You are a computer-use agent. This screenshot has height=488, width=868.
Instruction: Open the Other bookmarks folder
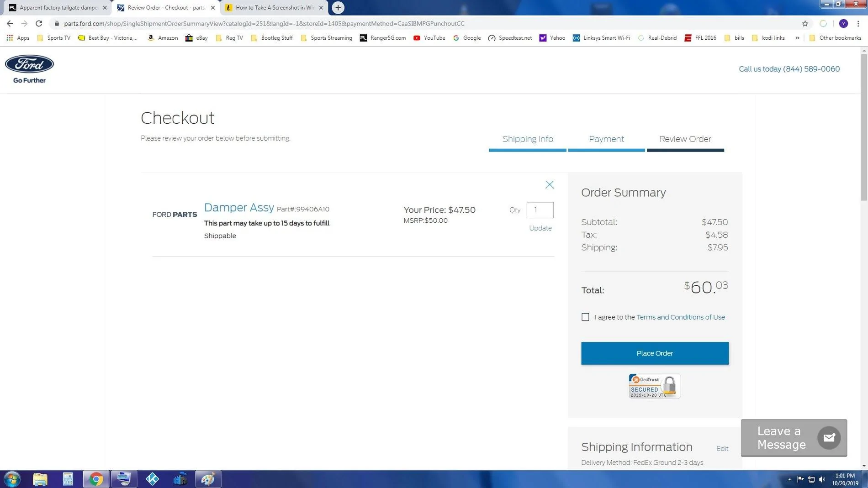coord(835,38)
